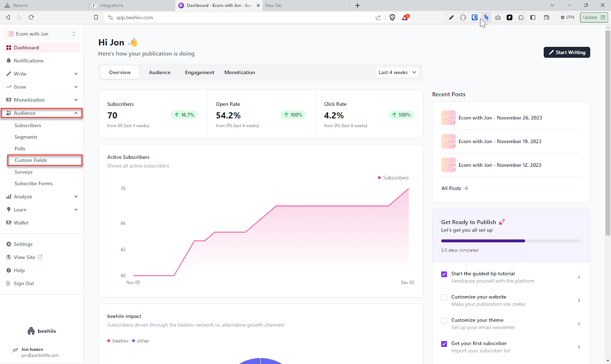Image resolution: width=611 pixels, height=364 pixels.
Task: Open Custom Fields under Audience
Action: [x=31, y=160]
